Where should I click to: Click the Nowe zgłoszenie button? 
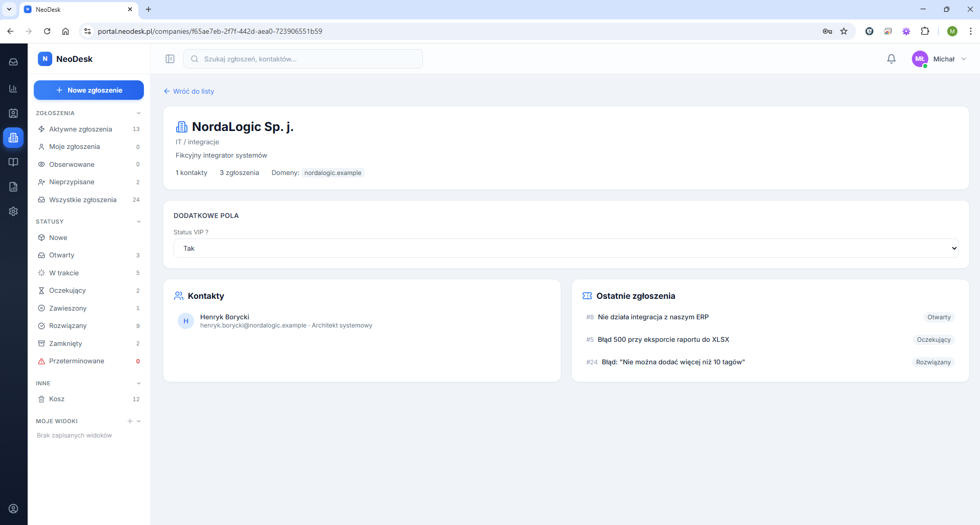[x=89, y=90]
